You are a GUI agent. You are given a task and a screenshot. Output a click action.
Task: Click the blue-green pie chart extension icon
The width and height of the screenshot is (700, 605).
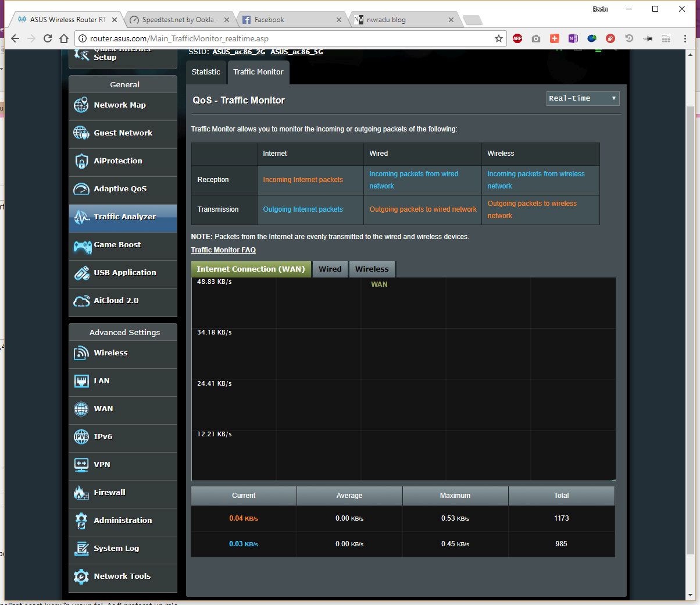[x=592, y=38]
